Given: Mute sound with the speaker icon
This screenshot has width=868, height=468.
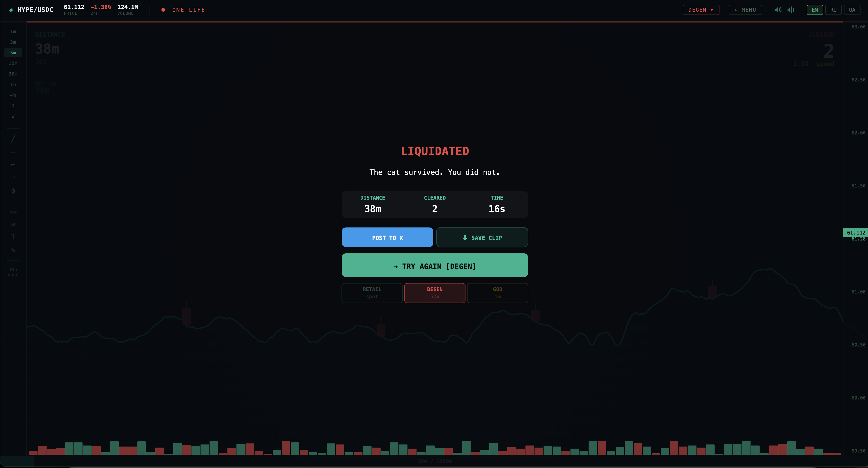Looking at the screenshot, I should (x=778, y=10).
